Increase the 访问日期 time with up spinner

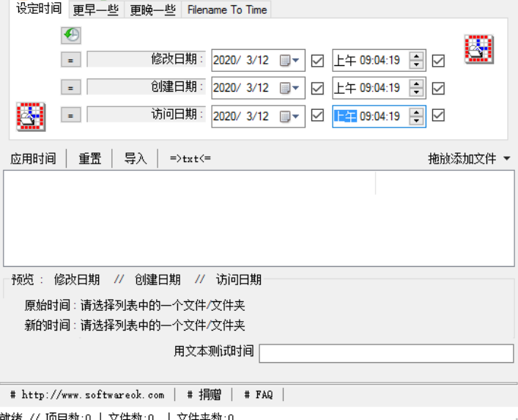(x=416, y=112)
